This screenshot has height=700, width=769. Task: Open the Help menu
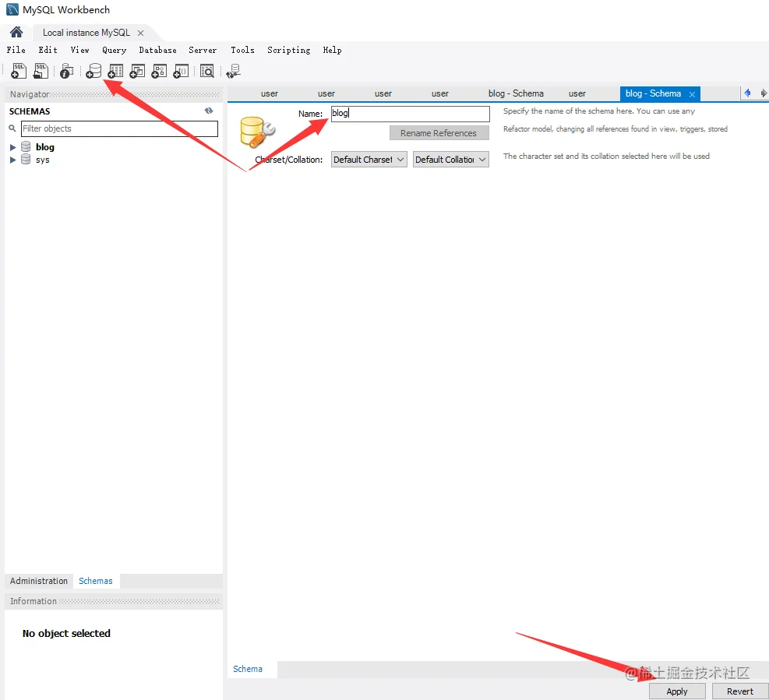(x=332, y=50)
